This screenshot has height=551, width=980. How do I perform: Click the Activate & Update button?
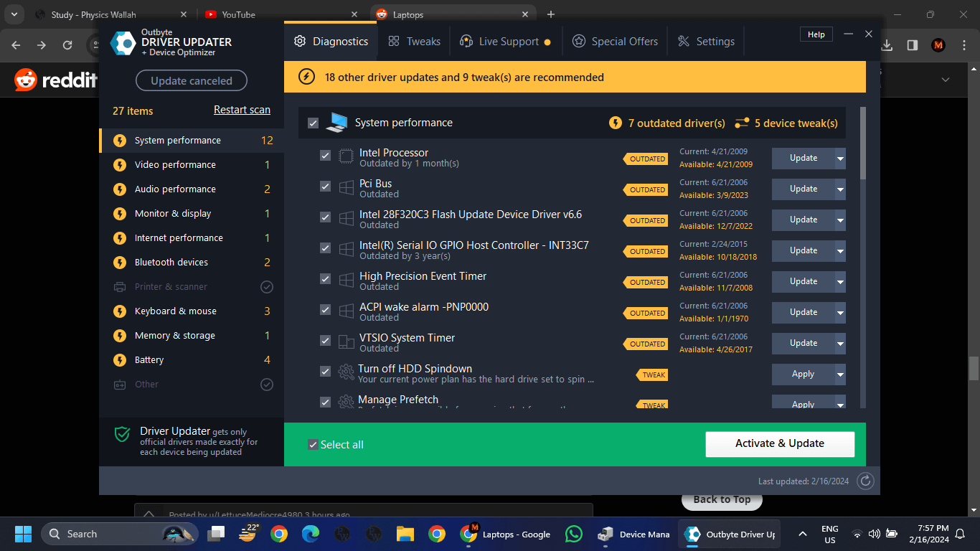tap(780, 444)
